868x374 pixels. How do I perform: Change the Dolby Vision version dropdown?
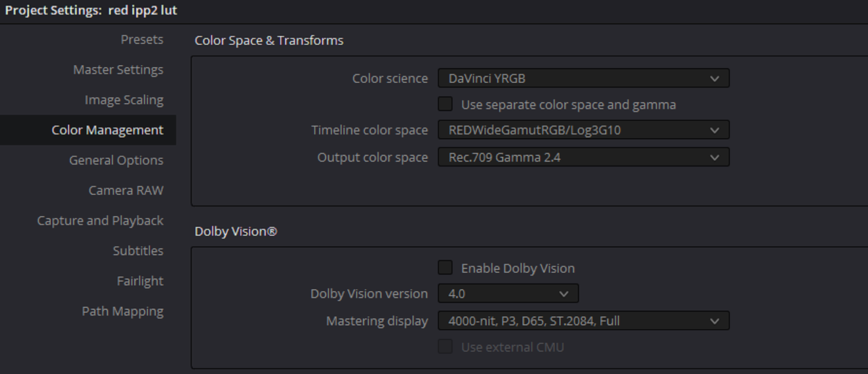pos(508,294)
